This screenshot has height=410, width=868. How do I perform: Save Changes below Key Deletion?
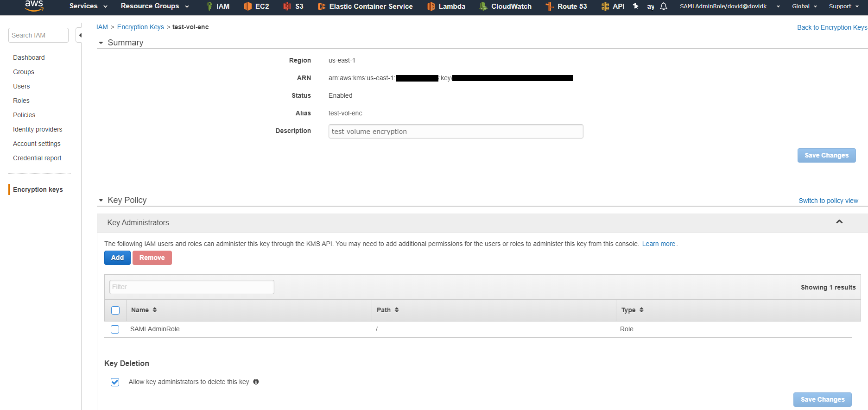coord(822,399)
